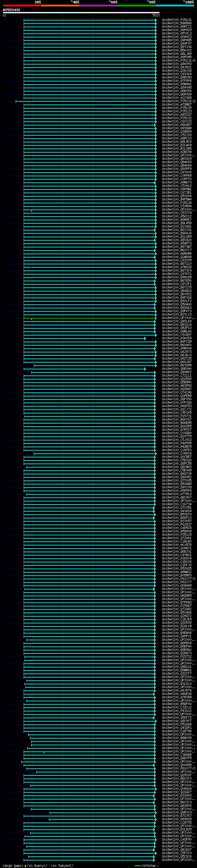
Task: Select hit UniRef100_O74196
Action: [x=177, y=392]
